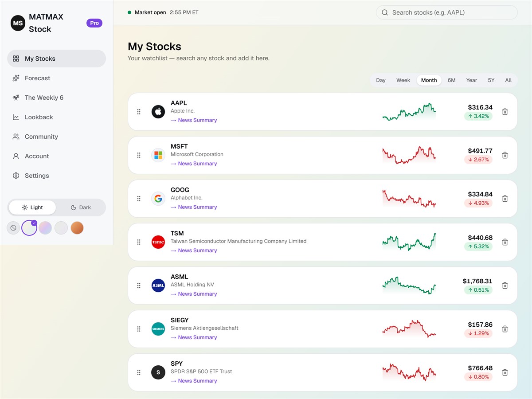Remove ASML via trash icon
Image resolution: width=532 pixels, height=399 pixels.
coord(505,286)
